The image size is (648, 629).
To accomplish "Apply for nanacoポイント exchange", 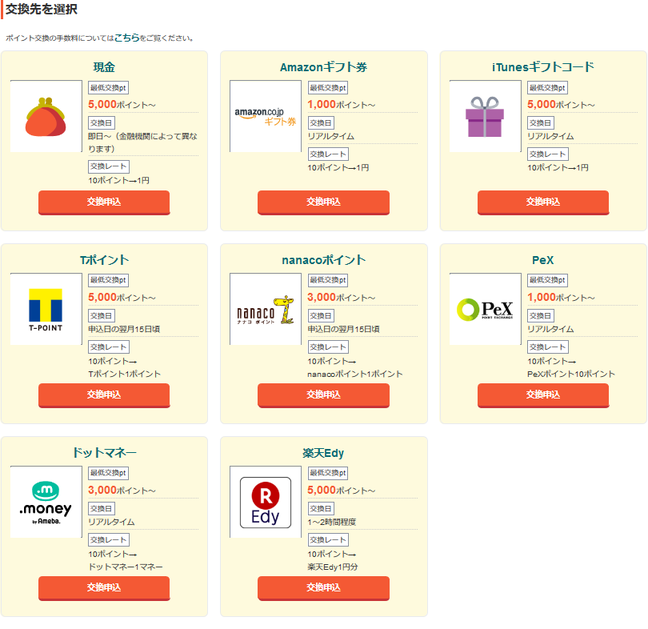I will [324, 395].
